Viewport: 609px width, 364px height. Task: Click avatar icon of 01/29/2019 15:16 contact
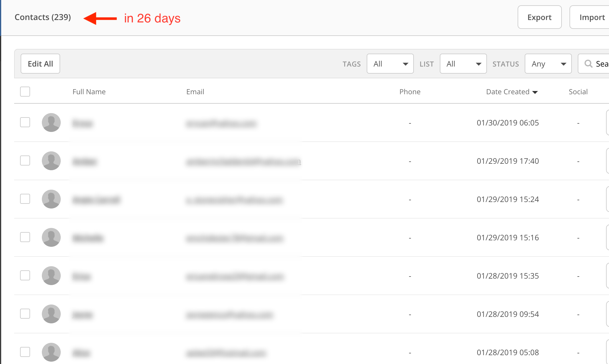(51, 237)
